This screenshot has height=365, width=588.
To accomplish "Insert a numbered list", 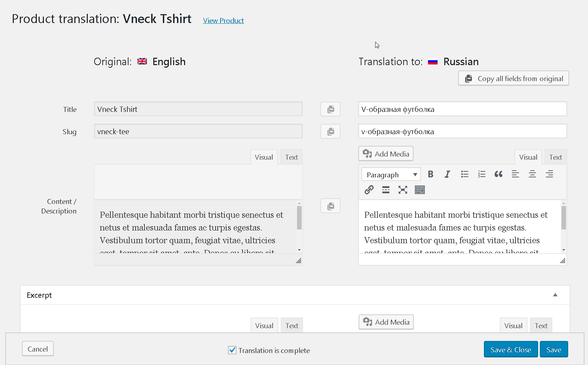I will point(481,174).
